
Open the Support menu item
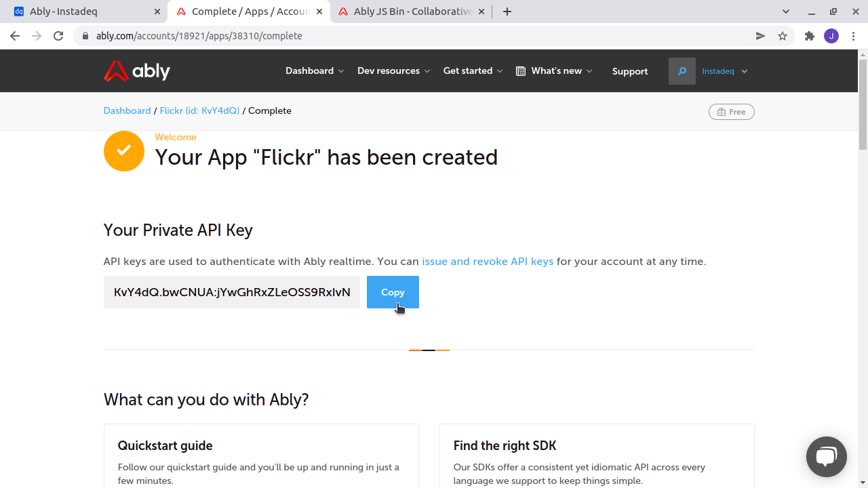[x=630, y=71]
